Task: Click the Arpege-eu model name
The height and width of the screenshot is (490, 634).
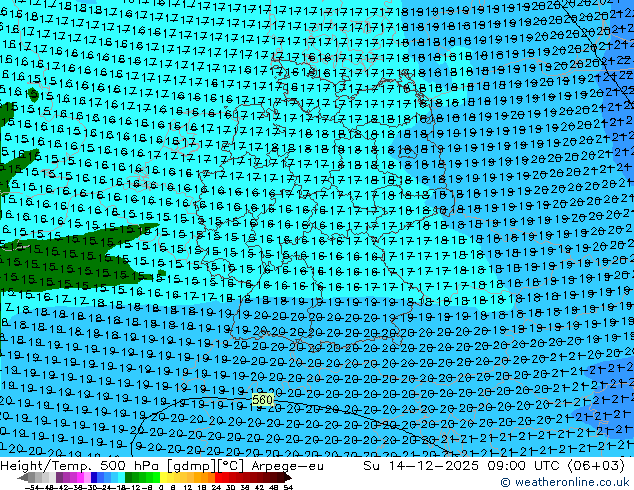Action: tap(287, 466)
